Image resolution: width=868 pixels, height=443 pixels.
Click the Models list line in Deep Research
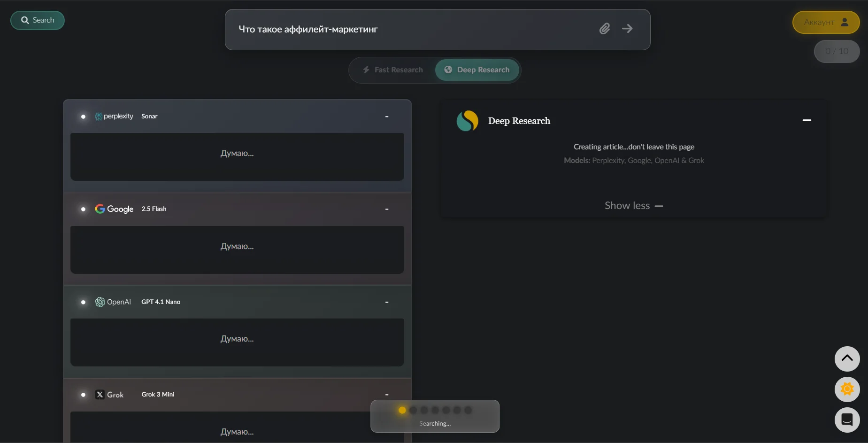click(634, 160)
